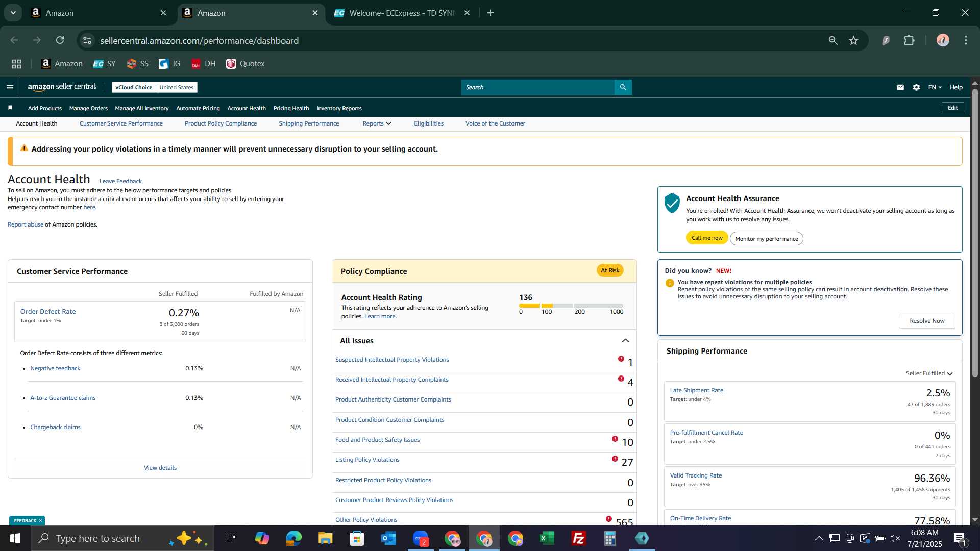The height and width of the screenshot is (551, 980).
Task: Open Food and Product Safety Issues link
Action: click(377, 440)
